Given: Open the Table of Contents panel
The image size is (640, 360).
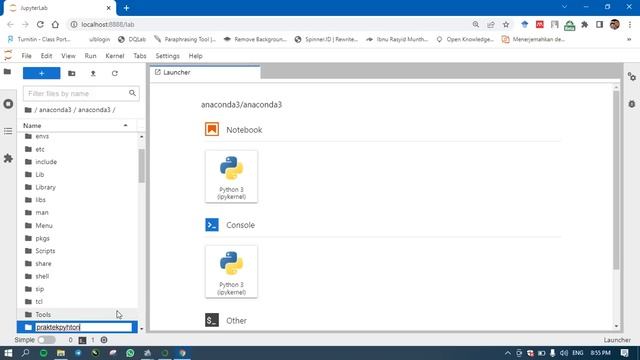Looking at the screenshot, I should 8,131.
